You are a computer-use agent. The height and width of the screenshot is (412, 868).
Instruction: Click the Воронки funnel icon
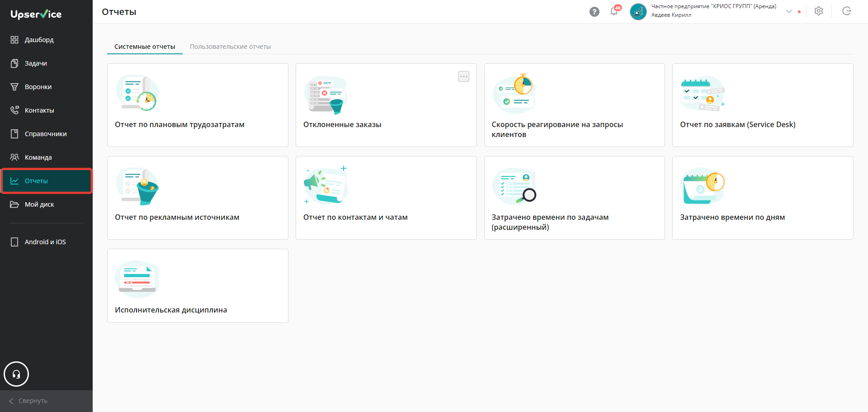(x=14, y=87)
